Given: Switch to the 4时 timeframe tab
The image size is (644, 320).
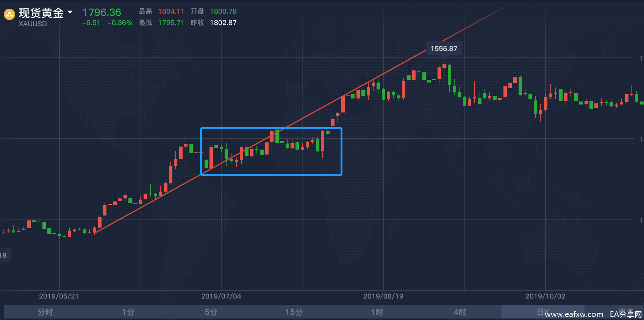Looking at the screenshot, I should point(460,312).
